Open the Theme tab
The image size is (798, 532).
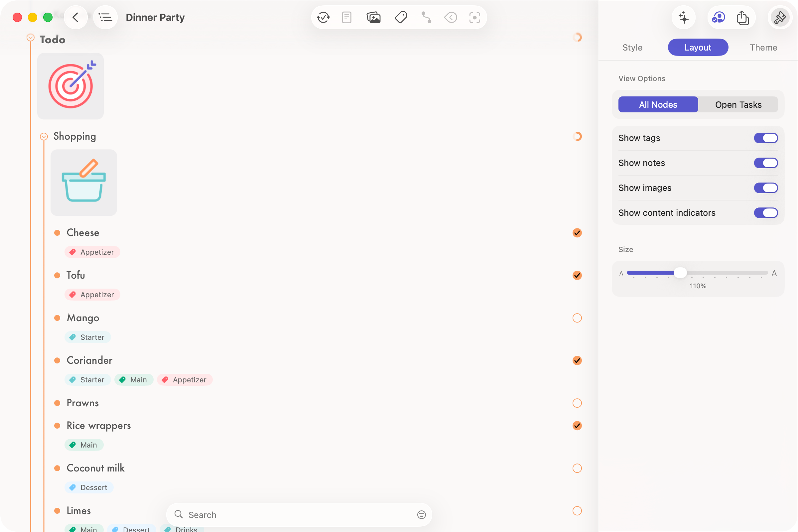[763, 48]
